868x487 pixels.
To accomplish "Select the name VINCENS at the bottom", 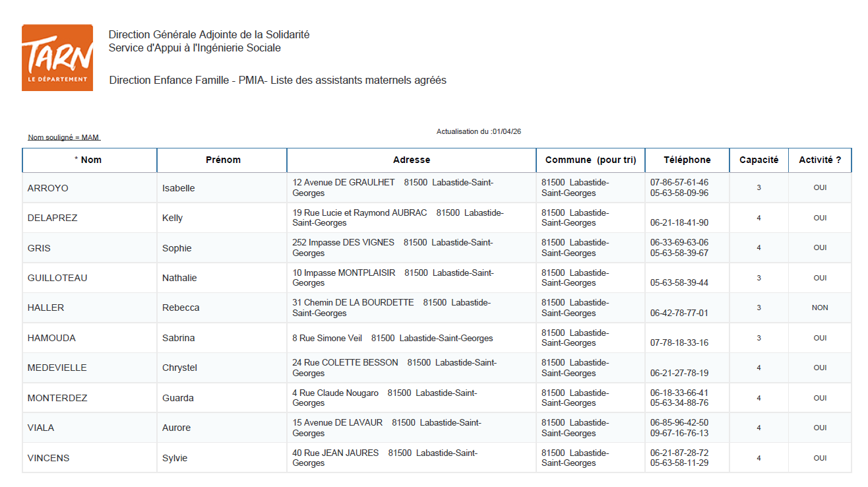I will [47, 457].
